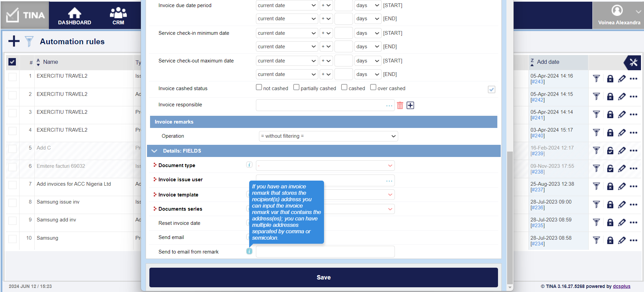Click info icon beside Document type

pyautogui.click(x=249, y=165)
